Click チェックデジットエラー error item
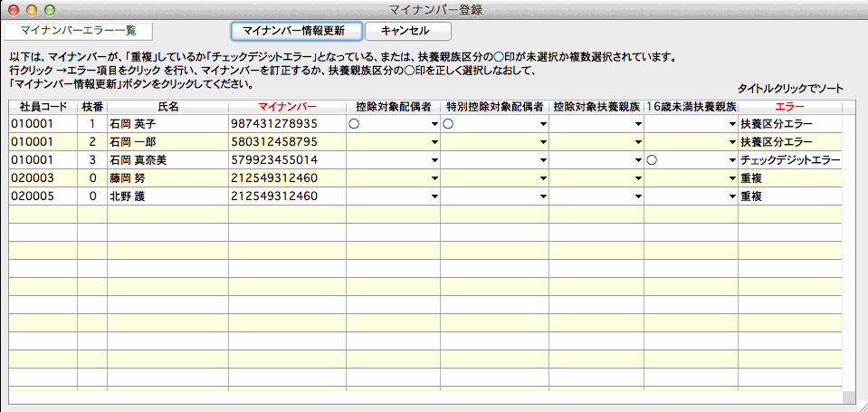The height and width of the screenshot is (412, 868). tap(789, 159)
